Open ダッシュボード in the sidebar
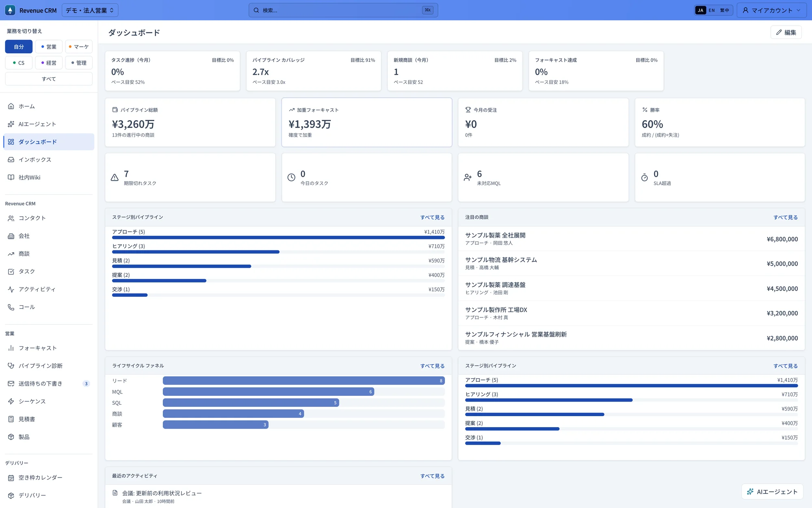This screenshot has width=812, height=508. click(x=49, y=142)
